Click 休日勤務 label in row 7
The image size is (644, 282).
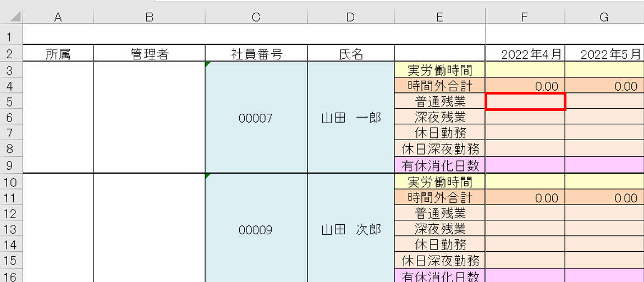439,132
